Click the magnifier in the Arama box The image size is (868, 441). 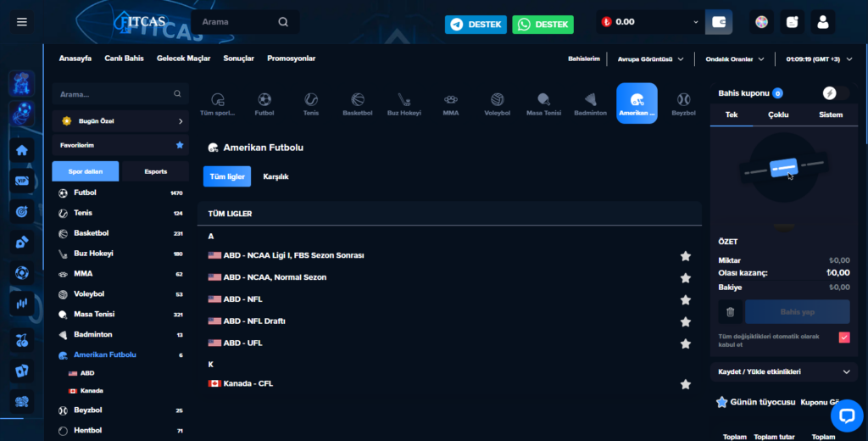pos(283,22)
